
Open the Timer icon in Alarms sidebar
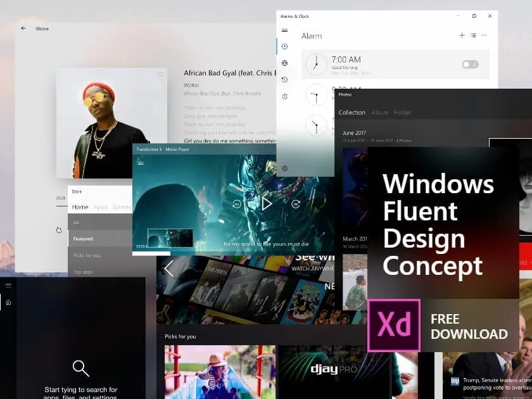point(284,79)
